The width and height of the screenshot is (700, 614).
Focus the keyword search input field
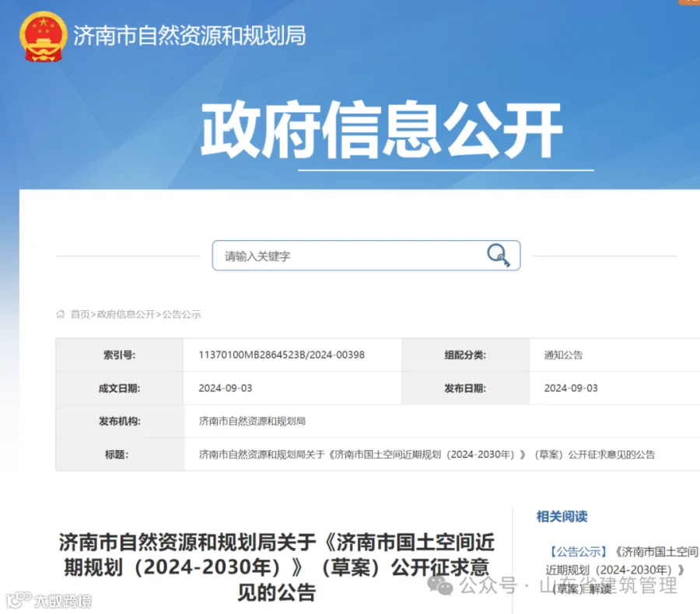tap(366, 256)
